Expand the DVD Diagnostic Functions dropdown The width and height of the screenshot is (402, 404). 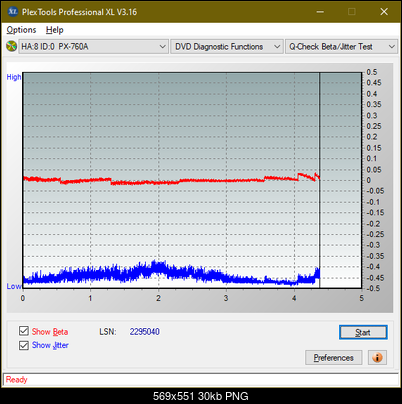227,47
